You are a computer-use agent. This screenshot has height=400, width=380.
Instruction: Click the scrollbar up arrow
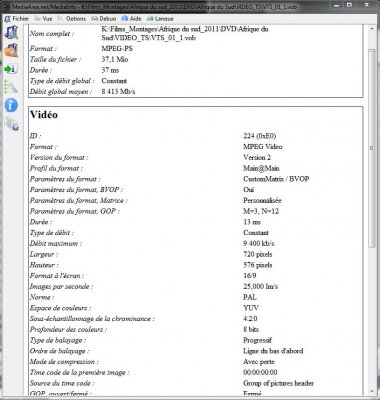[x=372, y=29]
